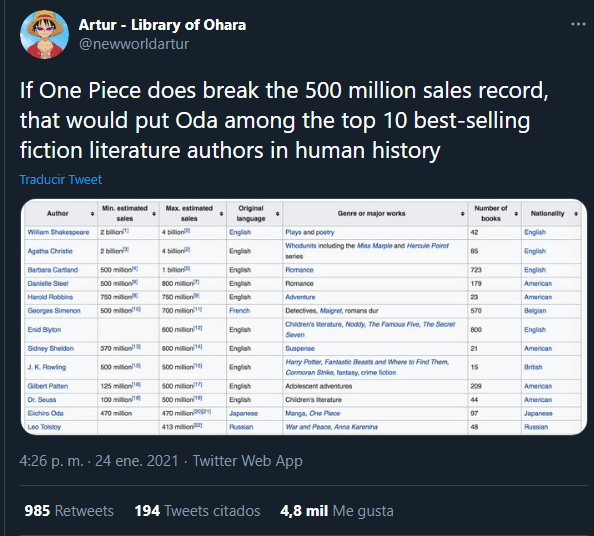Sort by the Max. estimated sales arrows
The width and height of the screenshot is (594, 536).
pos(221,214)
